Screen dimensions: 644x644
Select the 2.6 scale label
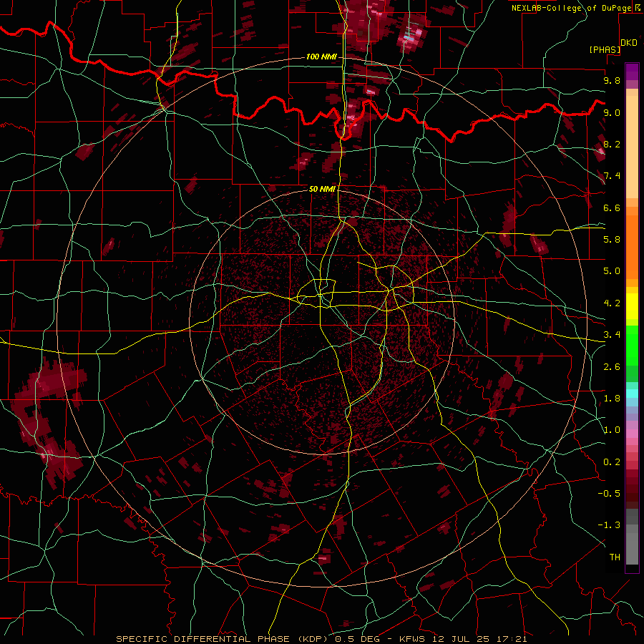pos(612,367)
